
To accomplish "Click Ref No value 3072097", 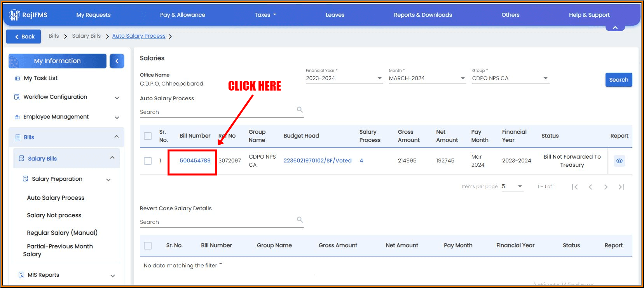I will tap(230, 161).
